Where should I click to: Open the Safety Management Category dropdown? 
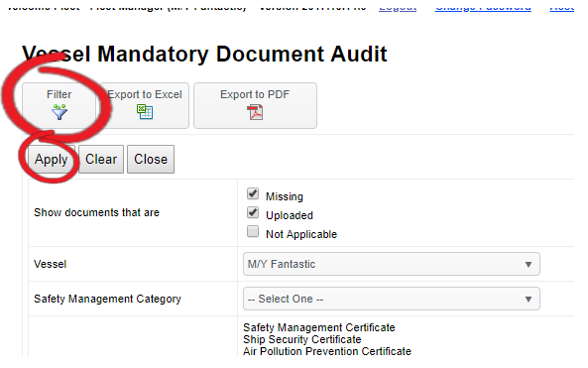point(391,299)
